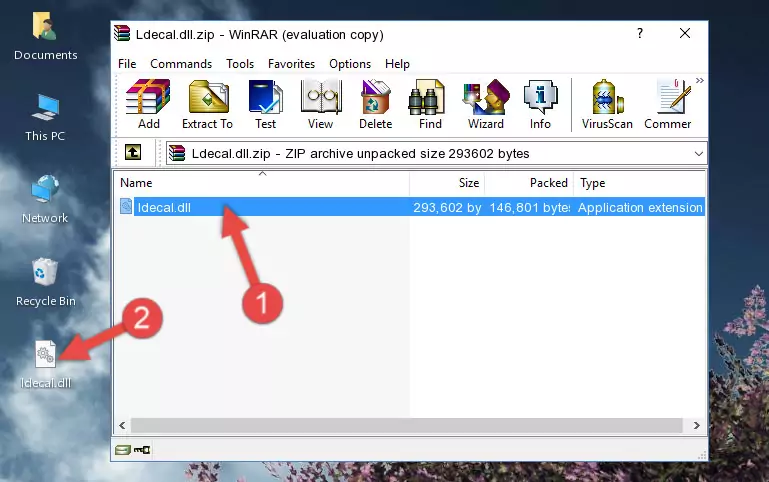769x482 pixels.
Task: Go up one folder level
Action: pyautogui.click(x=133, y=153)
